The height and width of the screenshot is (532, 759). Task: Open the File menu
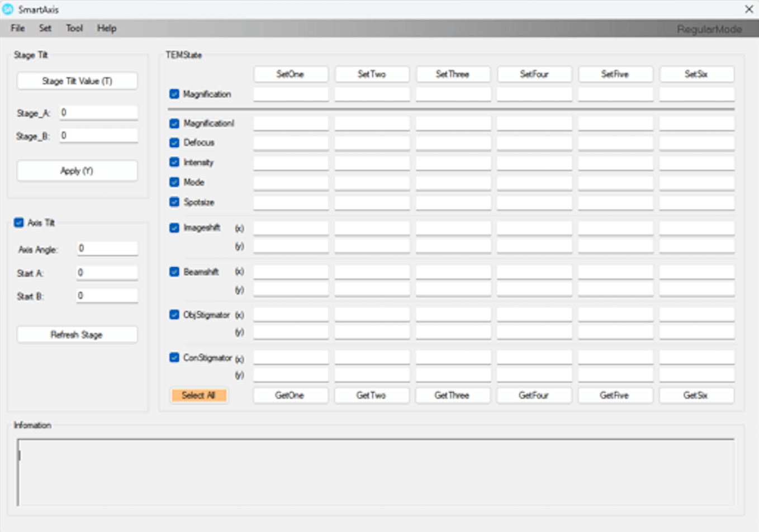coord(18,28)
